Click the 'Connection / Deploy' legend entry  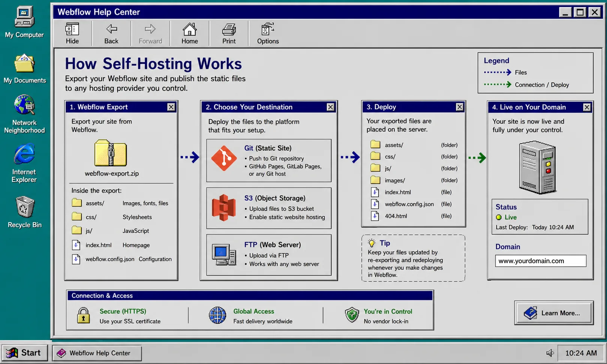pyautogui.click(x=542, y=85)
